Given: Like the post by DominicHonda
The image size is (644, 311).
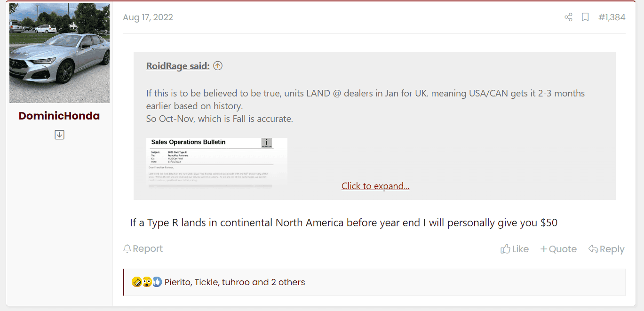Looking at the screenshot, I should click(515, 249).
